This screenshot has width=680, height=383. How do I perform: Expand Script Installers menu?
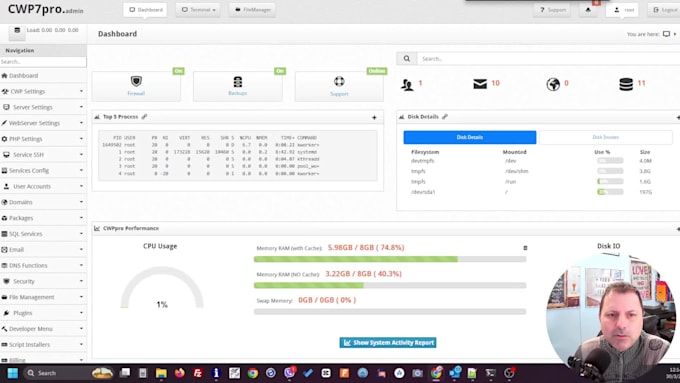point(43,345)
